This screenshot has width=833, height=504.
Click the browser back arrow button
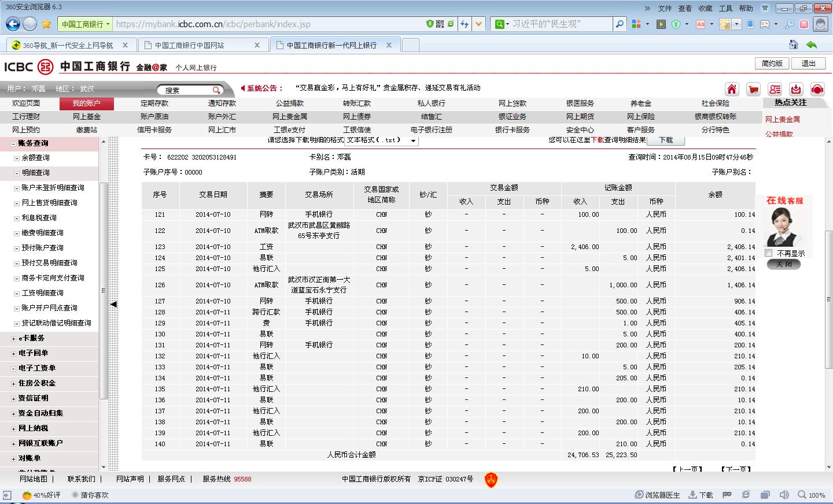[13, 24]
